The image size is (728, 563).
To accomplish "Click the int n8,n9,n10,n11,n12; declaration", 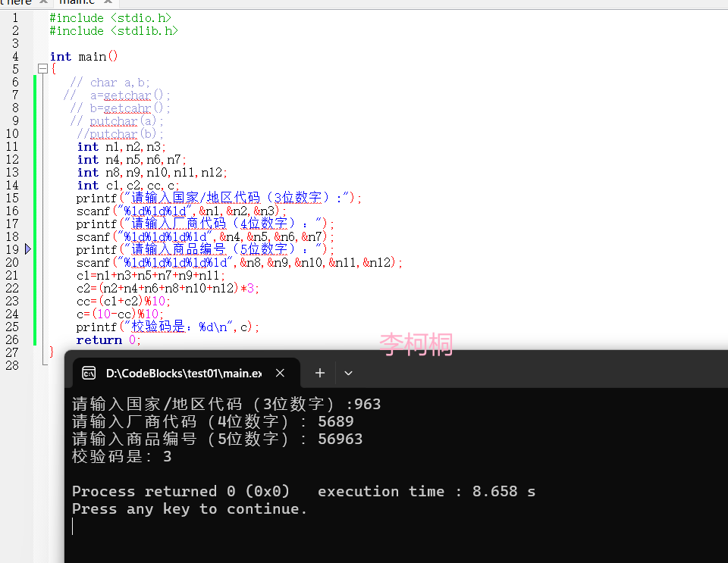I will pos(152,173).
